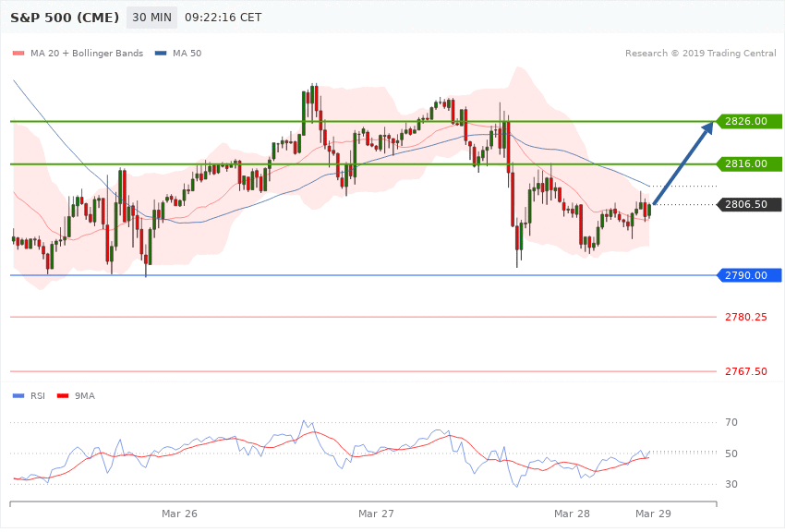Viewport: 785px width, 532px height.
Task: Click the Mar 27 date label
Action: [x=376, y=514]
